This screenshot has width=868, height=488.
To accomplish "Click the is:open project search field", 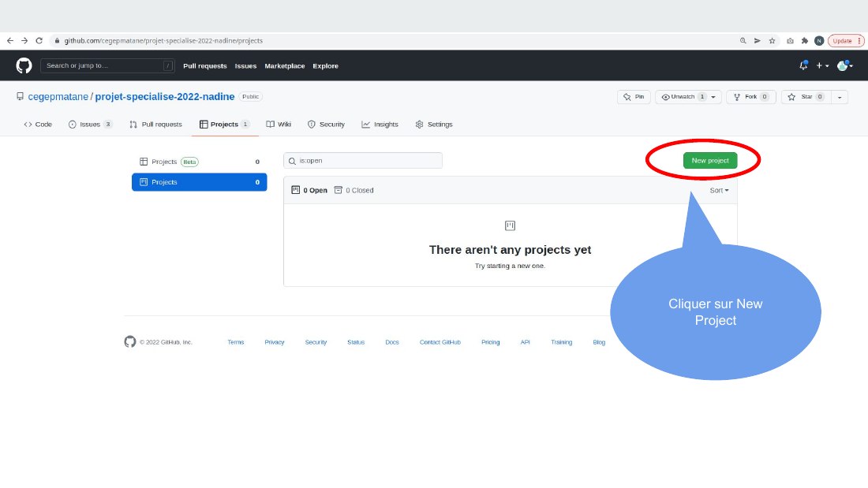I will pyautogui.click(x=363, y=161).
